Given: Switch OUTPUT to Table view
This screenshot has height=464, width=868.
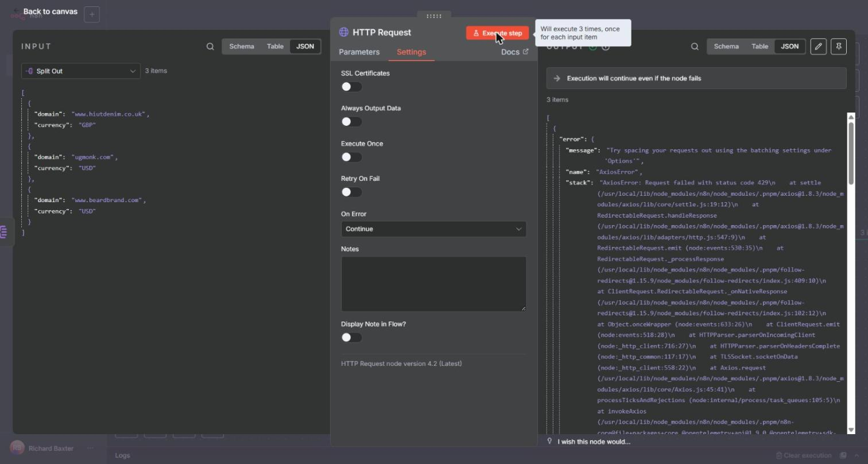Looking at the screenshot, I should [759, 47].
